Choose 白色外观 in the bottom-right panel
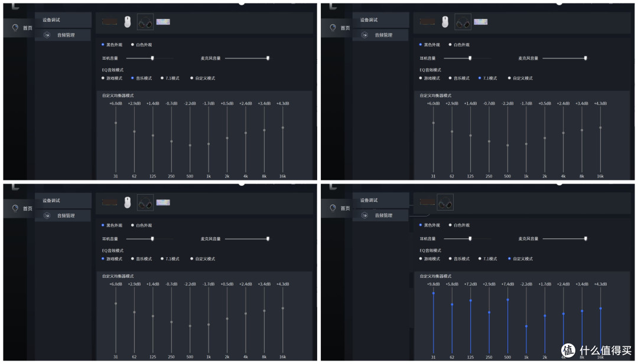Viewport: 638px width, 364px height. 459,225
